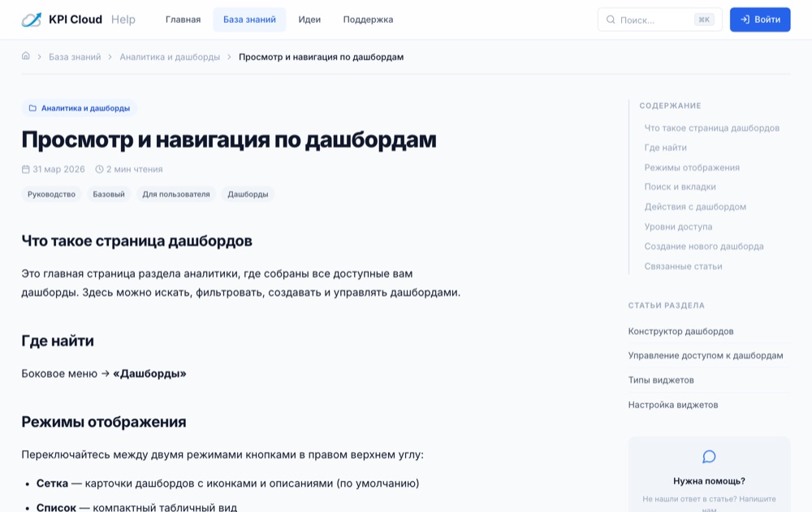812x512 pixels.
Task: Open the База знаний nav tab
Action: click(x=249, y=20)
